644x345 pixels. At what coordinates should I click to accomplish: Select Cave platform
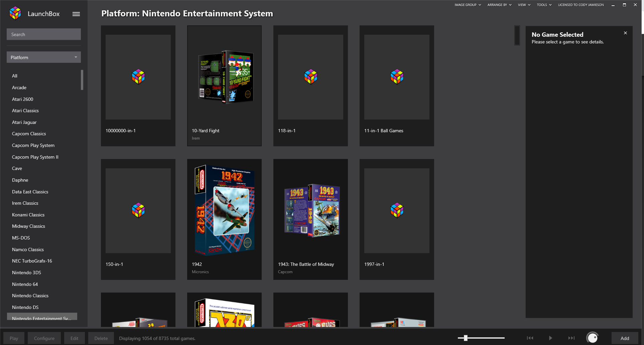pyautogui.click(x=17, y=168)
